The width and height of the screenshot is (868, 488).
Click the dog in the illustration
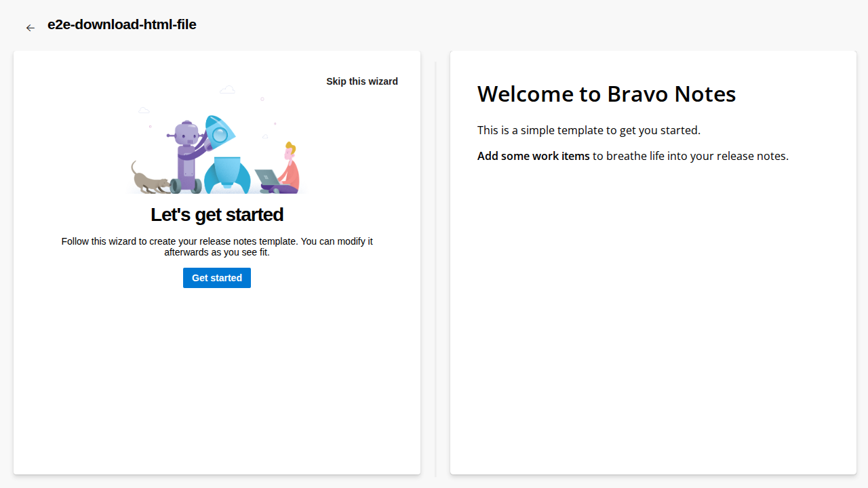point(151,180)
